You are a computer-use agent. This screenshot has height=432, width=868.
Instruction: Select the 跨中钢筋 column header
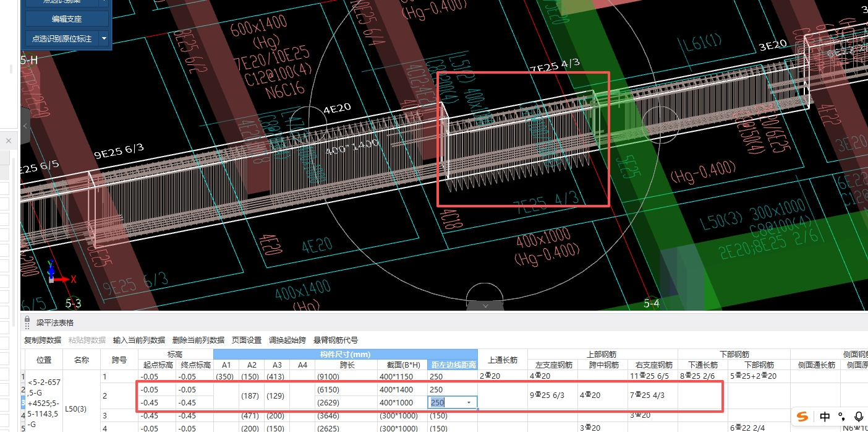pyautogui.click(x=603, y=365)
